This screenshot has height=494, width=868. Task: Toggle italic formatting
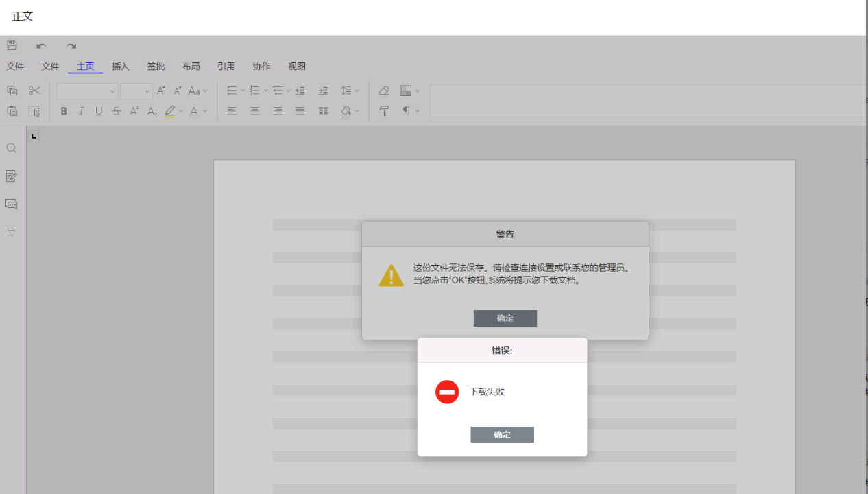point(82,111)
